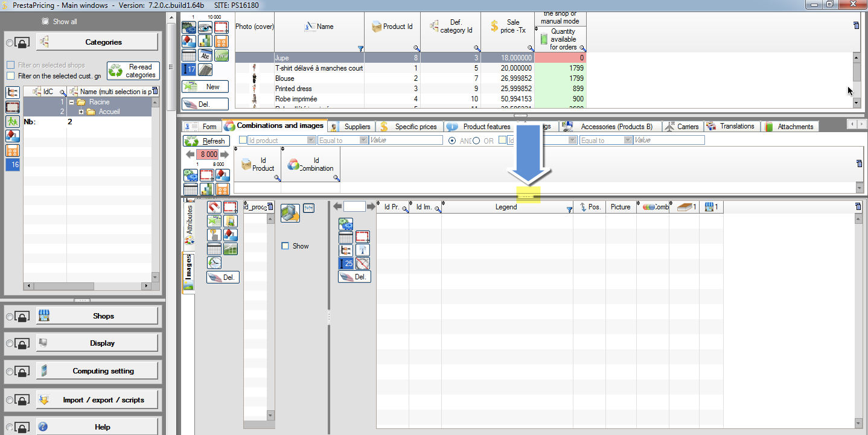The height and width of the screenshot is (435, 868).
Task: Open the Equal to operator dropdown
Action: (342, 140)
